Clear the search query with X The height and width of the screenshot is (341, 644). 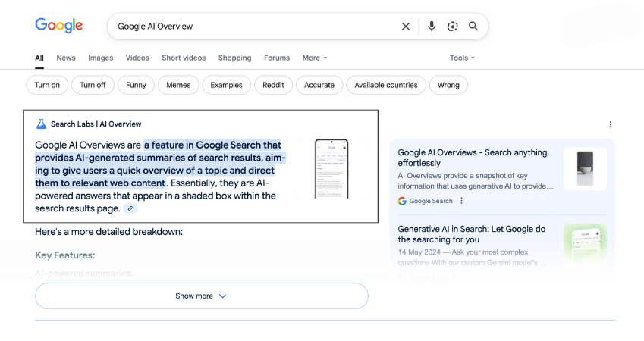[406, 27]
